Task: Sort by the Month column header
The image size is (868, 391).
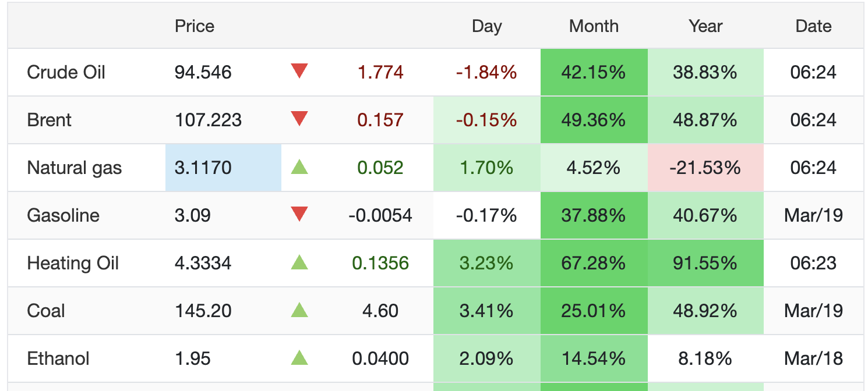Action: pyautogui.click(x=594, y=26)
